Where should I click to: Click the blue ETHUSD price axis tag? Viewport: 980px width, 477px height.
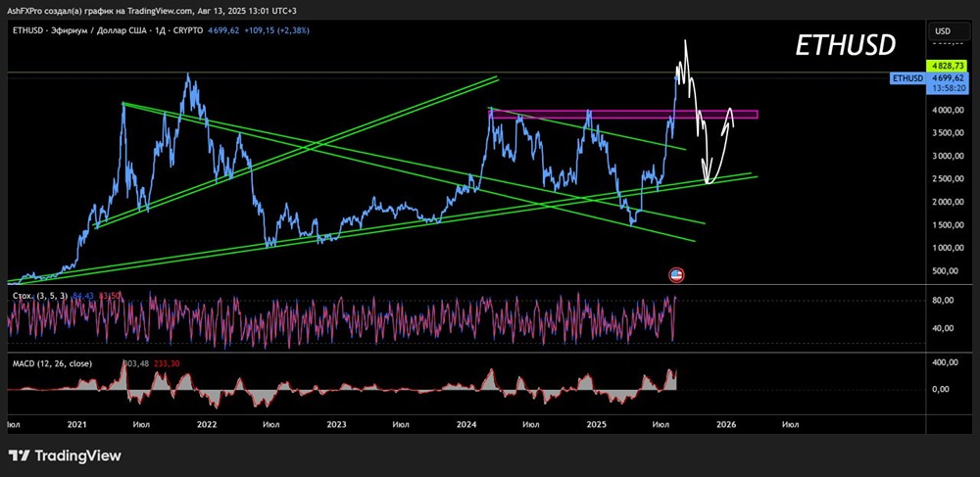[x=907, y=78]
